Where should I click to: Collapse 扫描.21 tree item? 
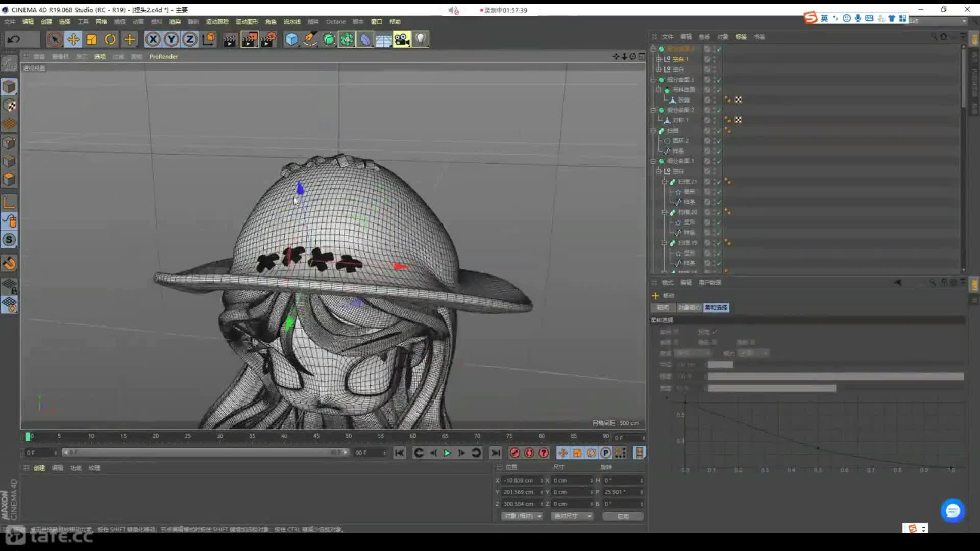point(664,182)
